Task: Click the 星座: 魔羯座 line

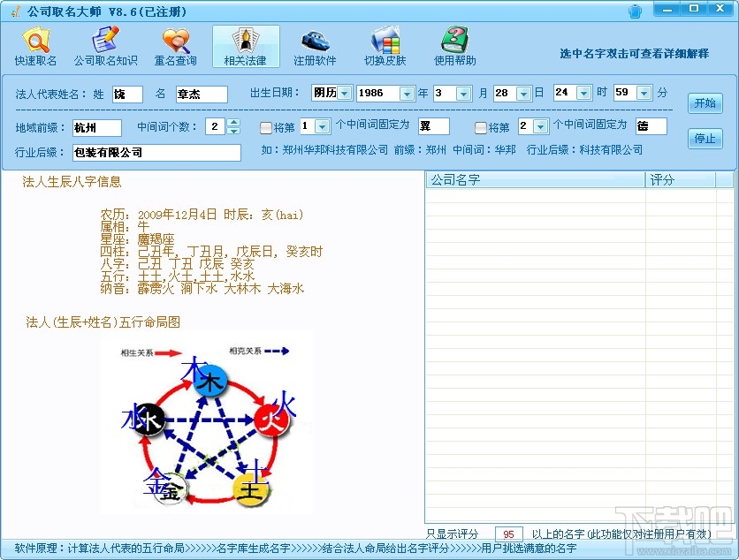Action: coord(137,239)
